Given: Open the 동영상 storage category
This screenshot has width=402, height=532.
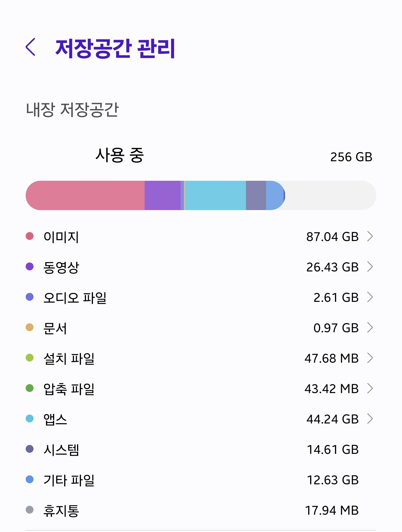Looking at the screenshot, I should (x=201, y=267).
